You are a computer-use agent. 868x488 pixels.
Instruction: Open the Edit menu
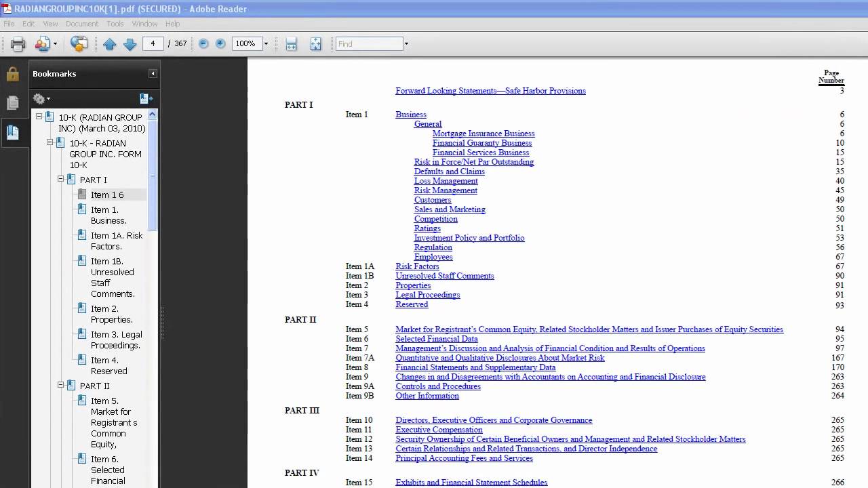point(28,24)
